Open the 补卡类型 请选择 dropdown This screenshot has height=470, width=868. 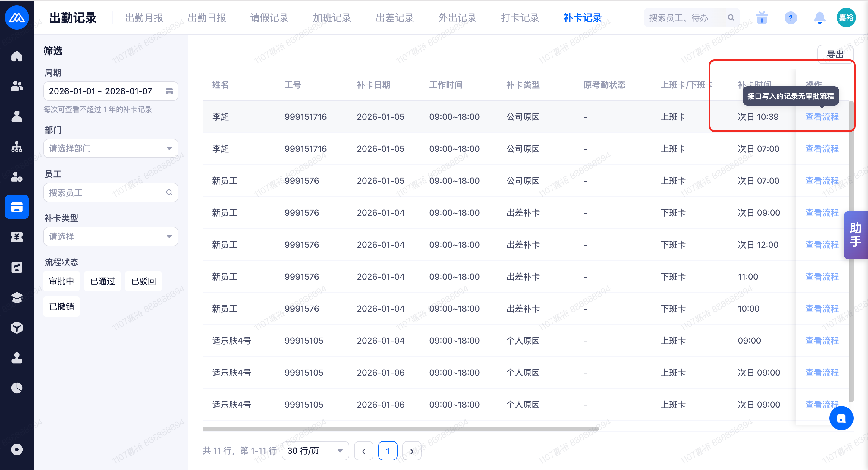[111, 236]
